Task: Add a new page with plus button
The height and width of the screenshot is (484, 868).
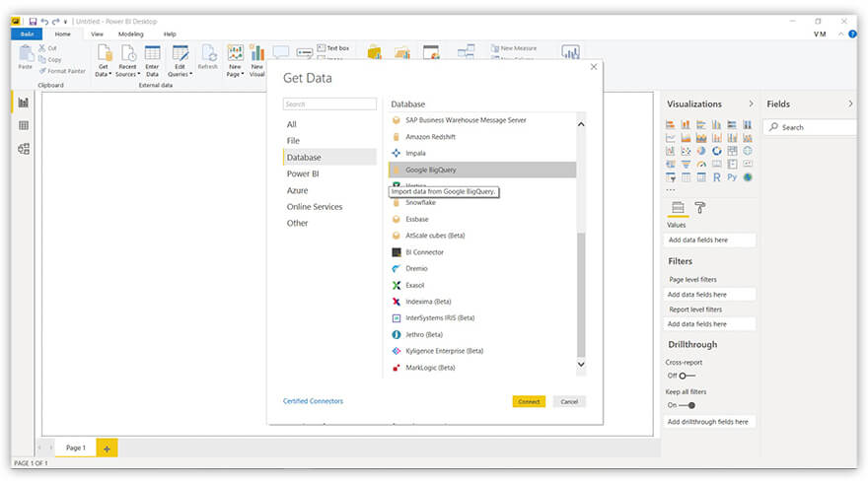Action: (x=107, y=448)
